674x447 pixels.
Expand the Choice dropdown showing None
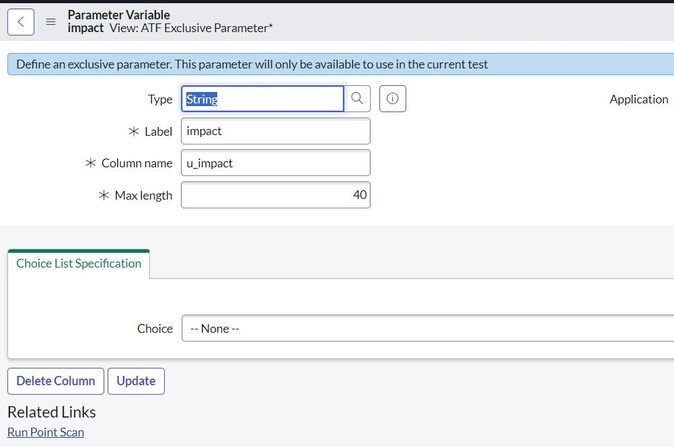(427, 328)
